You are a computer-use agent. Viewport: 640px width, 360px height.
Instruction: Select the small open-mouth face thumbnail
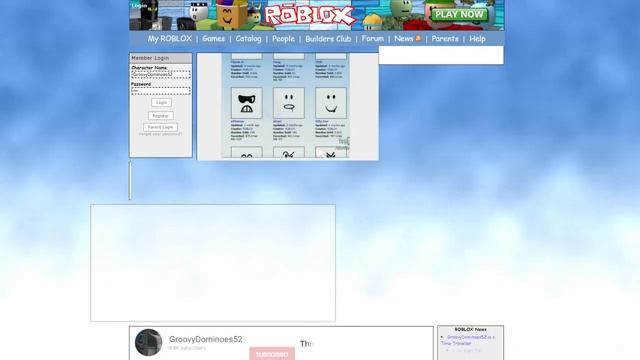[x=289, y=103]
